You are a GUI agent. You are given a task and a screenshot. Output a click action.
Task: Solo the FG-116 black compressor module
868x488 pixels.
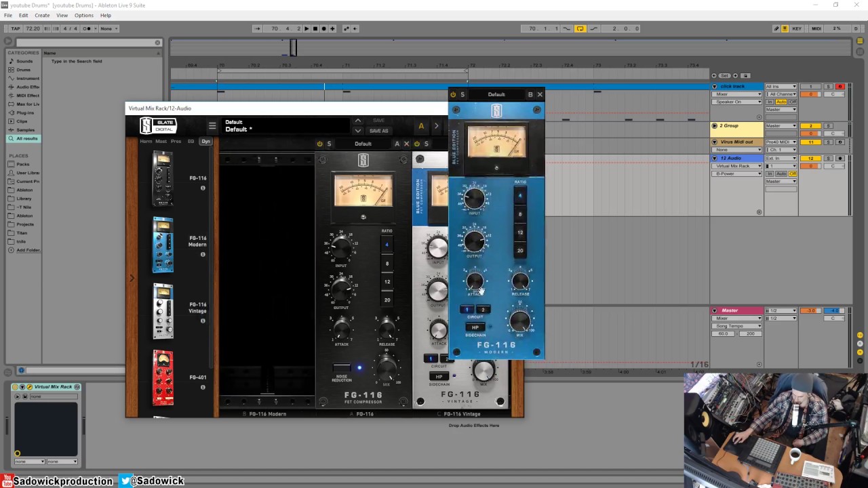[329, 144]
